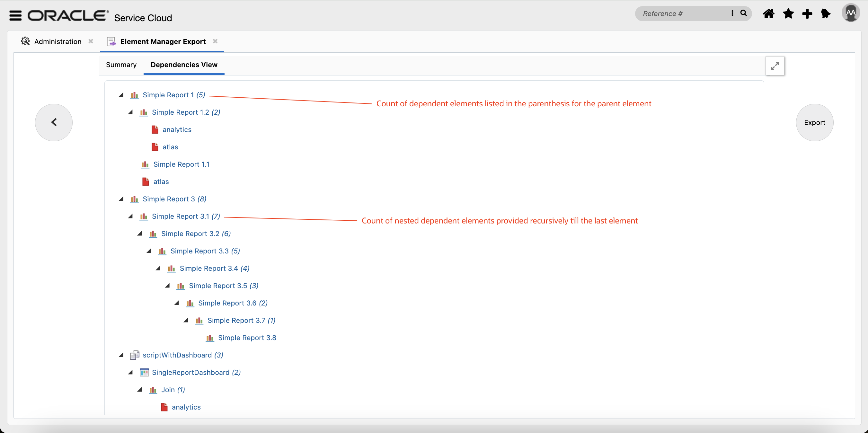This screenshot has height=433, width=868.
Task: Click the Simple Report 3.6 chart icon
Action: click(190, 303)
